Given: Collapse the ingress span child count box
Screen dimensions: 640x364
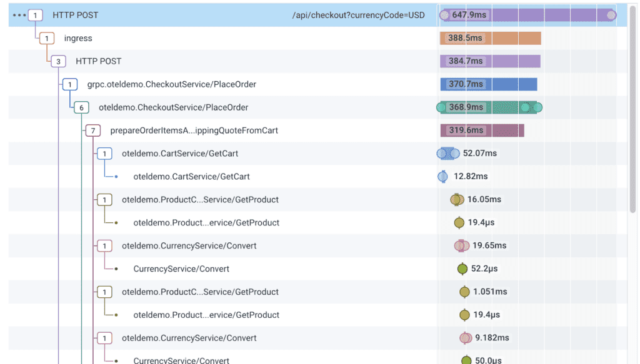Looking at the screenshot, I should [47, 38].
